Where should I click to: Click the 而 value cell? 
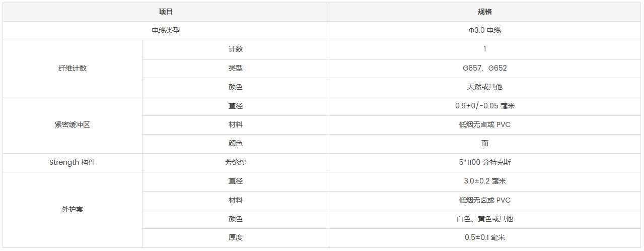(484, 143)
